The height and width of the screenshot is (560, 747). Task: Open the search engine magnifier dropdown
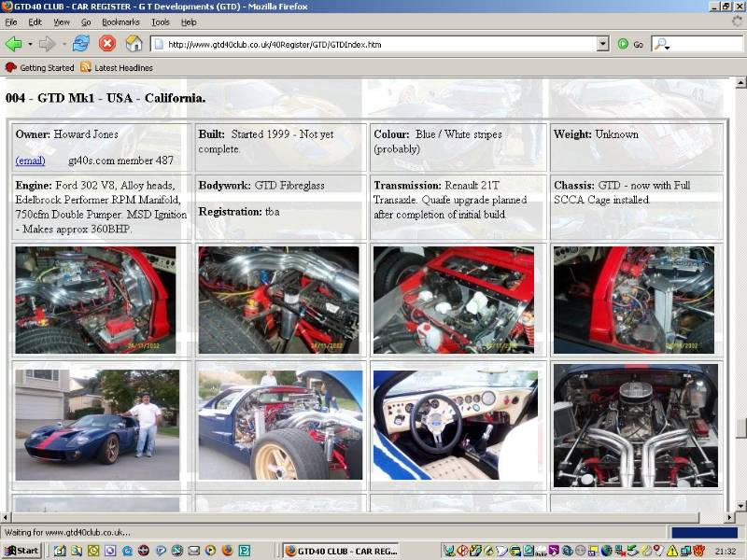662,44
